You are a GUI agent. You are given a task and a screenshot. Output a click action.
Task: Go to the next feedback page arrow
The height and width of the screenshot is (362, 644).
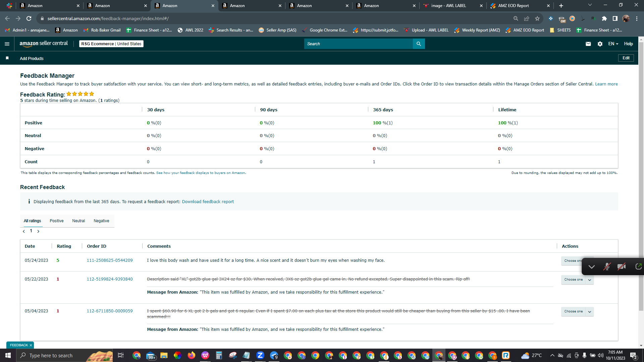point(38,231)
